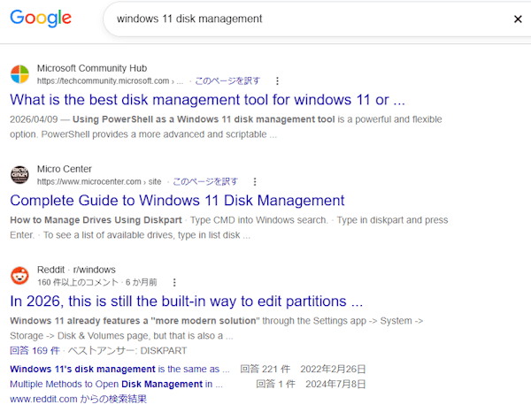Click the '2022年2月26日' date
The image size is (531, 420).
(x=333, y=369)
